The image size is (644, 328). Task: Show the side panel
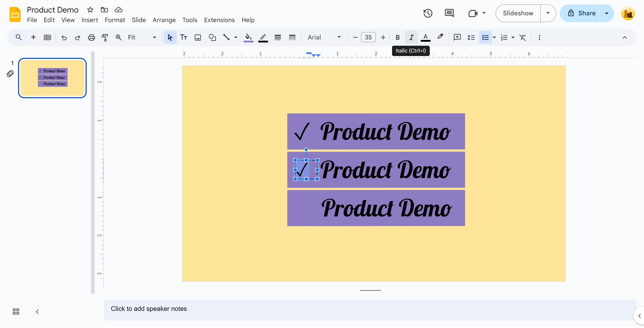[x=639, y=316]
